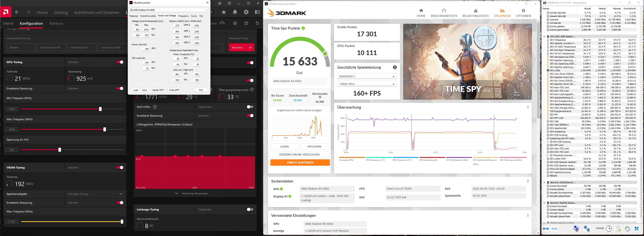The width and height of the screenshot is (644, 236).
Task: Click the Spannung (in mV) slider handle
Action: click(x=60, y=150)
